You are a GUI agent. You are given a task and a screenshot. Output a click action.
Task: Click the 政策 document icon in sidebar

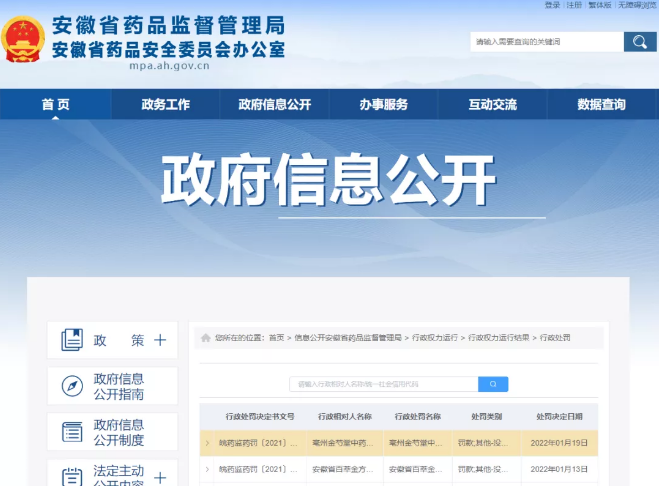click(x=72, y=340)
